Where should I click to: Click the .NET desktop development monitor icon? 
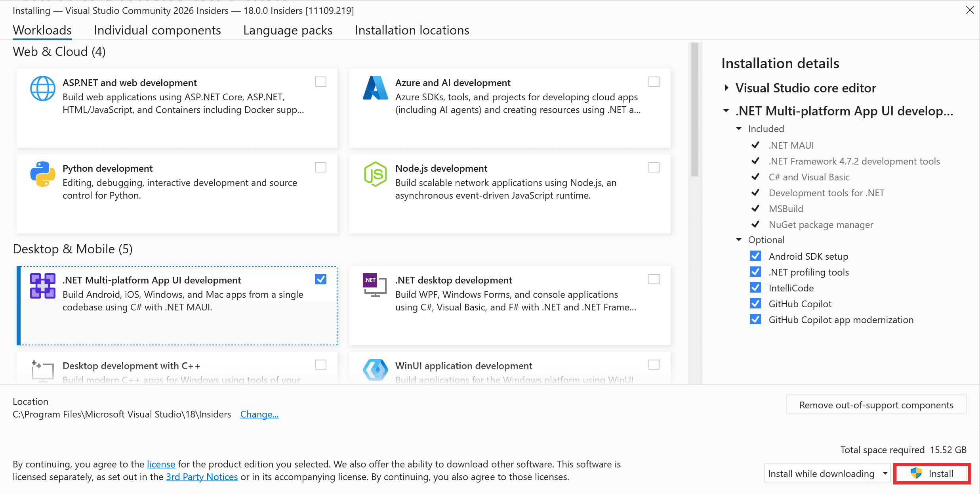click(375, 285)
